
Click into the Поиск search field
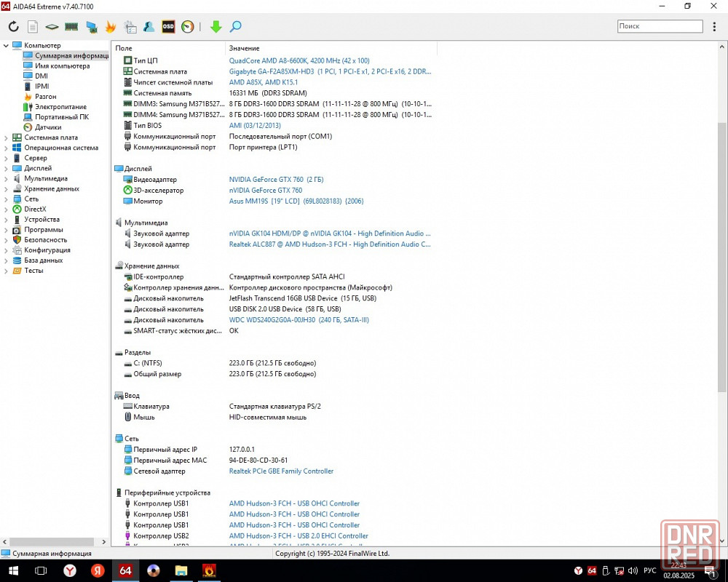click(x=660, y=26)
